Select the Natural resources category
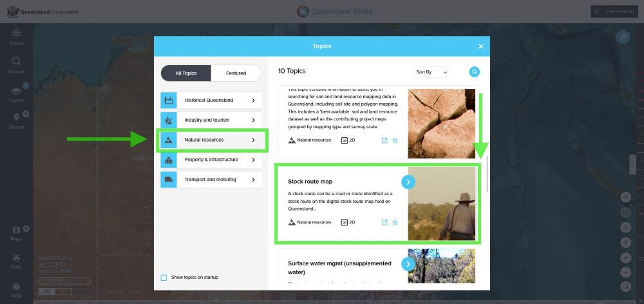Viewport: 644px width, 304px height. click(211, 140)
